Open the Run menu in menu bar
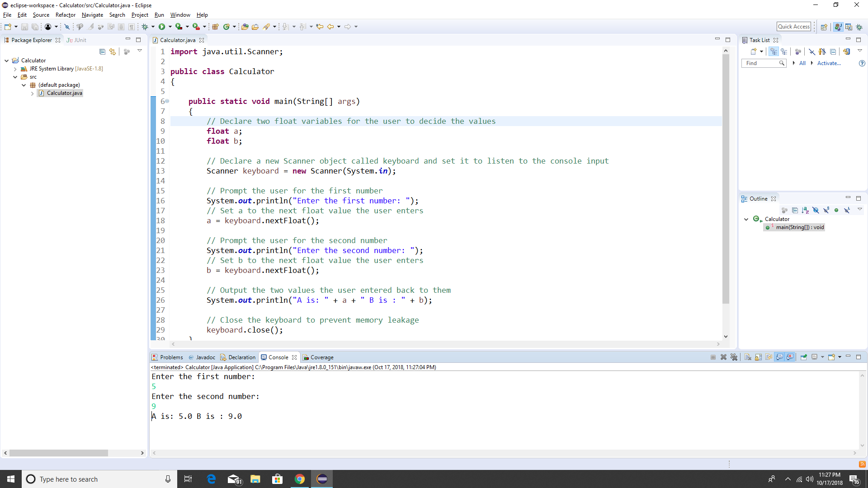Image resolution: width=868 pixels, height=488 pixels. point(157,15)
